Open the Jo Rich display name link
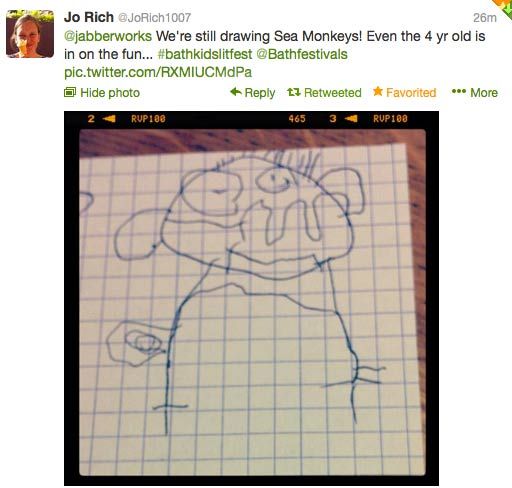The height and width of the screenshot is (488, 512). coord(89,17)
